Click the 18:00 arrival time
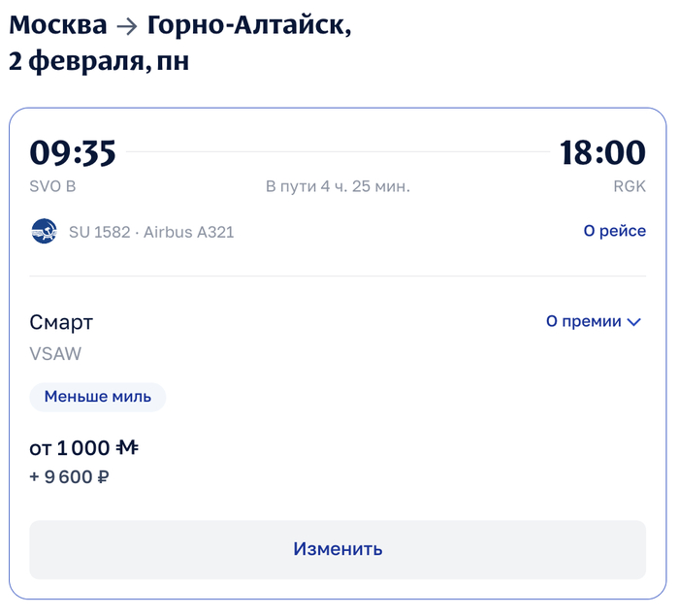This screenshot has width=679, height=616. (601, 153)
